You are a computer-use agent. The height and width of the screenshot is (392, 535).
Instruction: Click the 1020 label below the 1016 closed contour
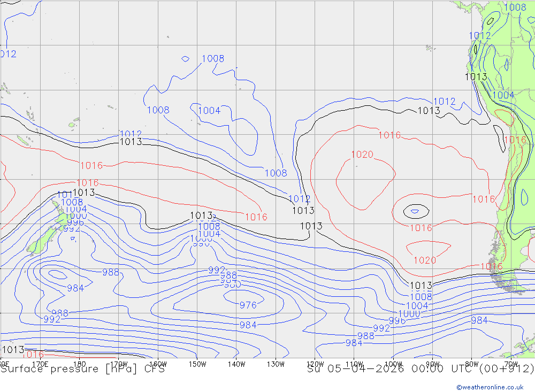coord(425,260)
